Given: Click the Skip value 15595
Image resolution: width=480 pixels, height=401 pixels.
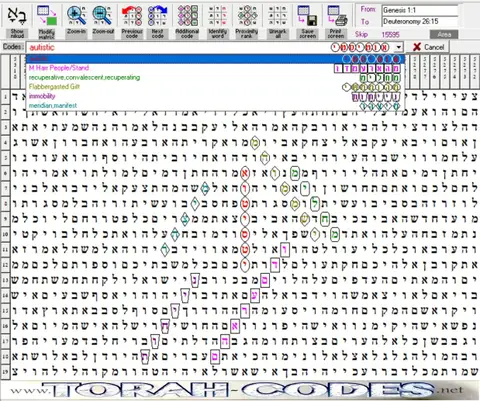Looking at the screenshot, I should click(x=390, y=34).
